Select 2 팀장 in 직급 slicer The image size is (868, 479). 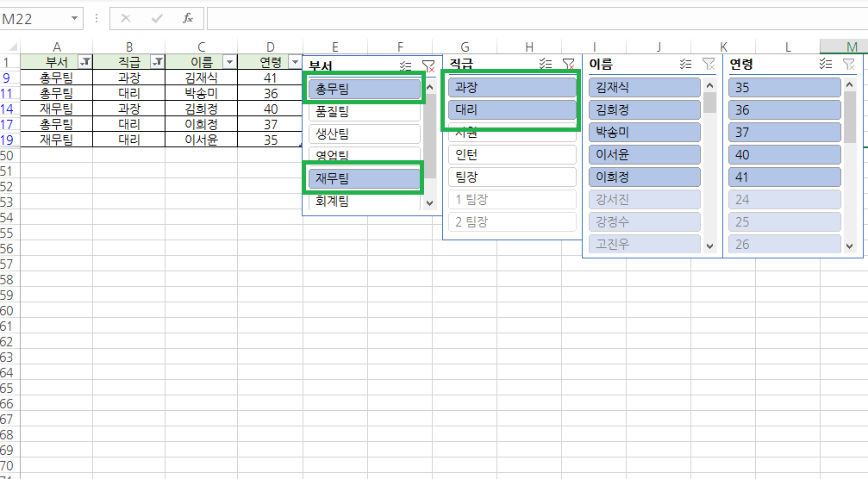512,221
